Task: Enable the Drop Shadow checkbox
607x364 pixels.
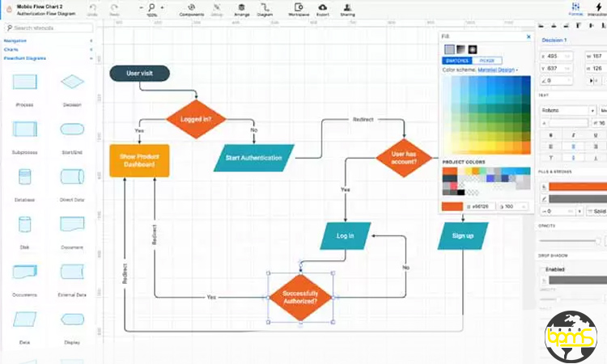Action: click(542, 269)
